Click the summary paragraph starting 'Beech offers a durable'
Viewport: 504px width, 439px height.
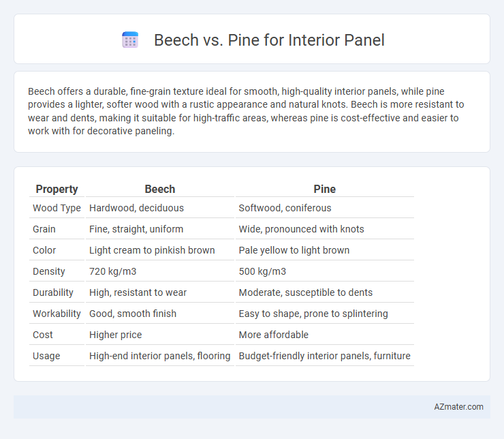click(x=246, y=111)
